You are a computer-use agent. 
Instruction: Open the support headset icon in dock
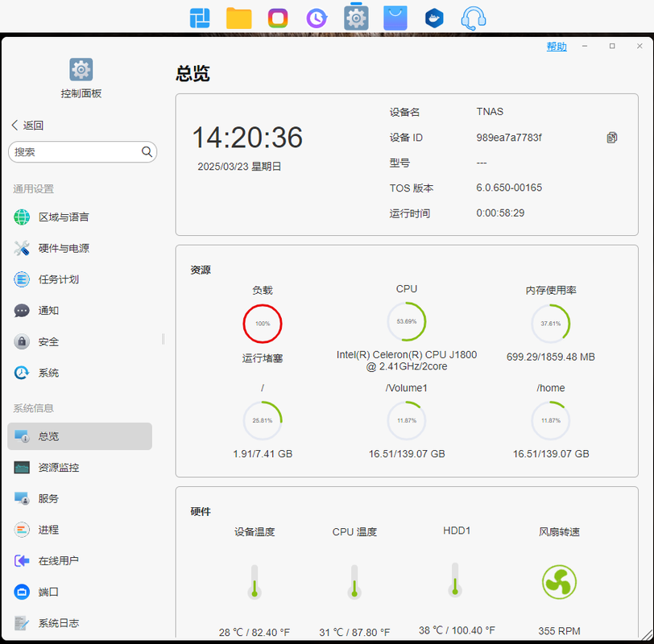click(x=474, y=19)
